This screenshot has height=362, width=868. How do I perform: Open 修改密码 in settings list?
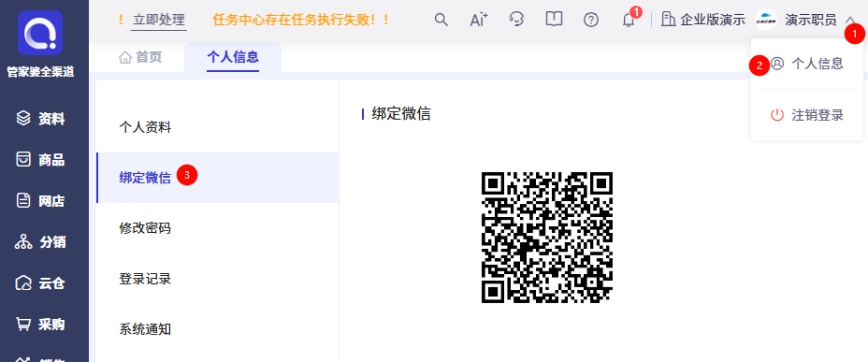click(218, 228)
